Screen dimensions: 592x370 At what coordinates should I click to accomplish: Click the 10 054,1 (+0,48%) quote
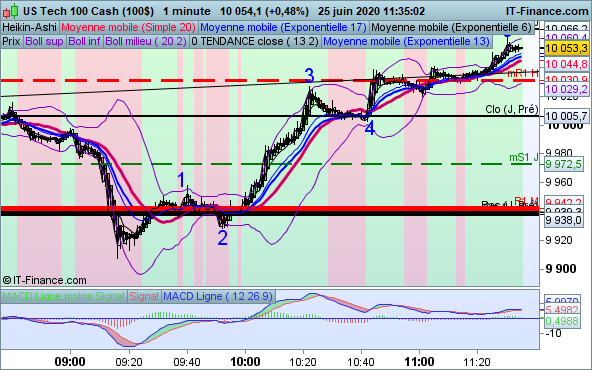(264, 11)
